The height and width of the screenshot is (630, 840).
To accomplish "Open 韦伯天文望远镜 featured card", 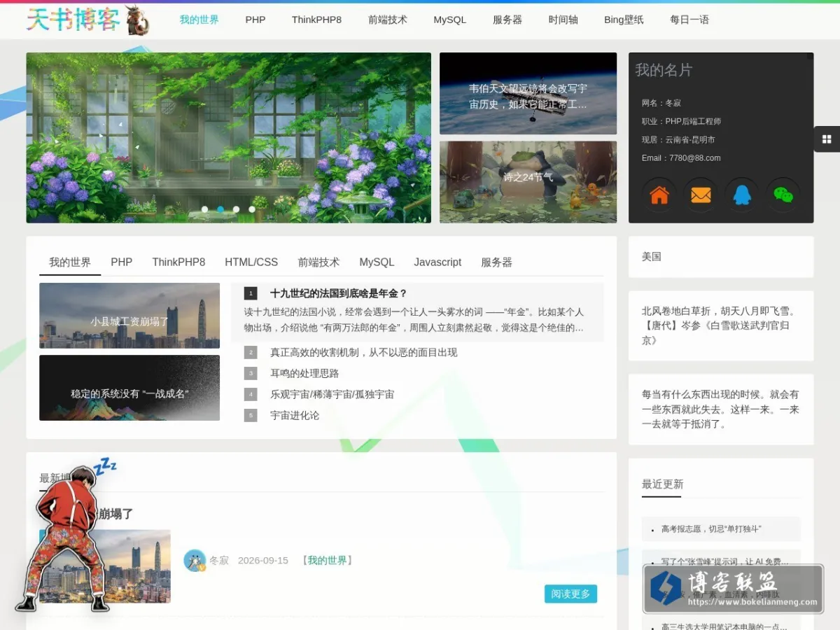I will pyautogui.click(x=528, y=93).
